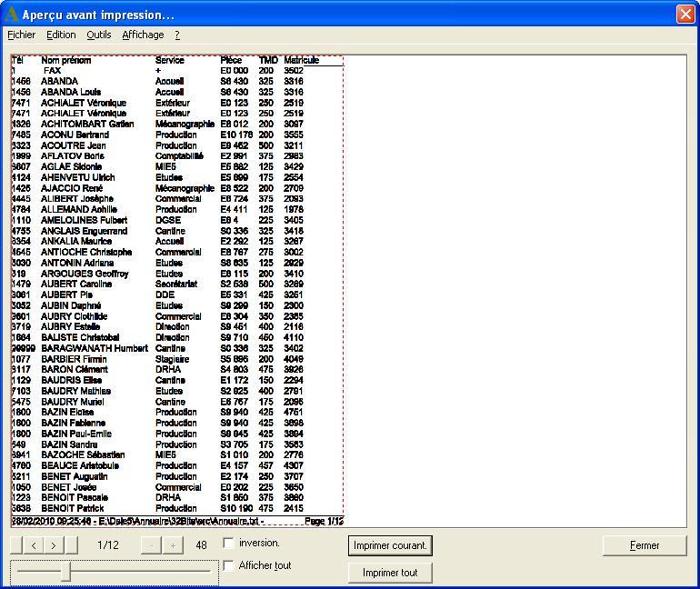Check the 'Afficher tout' checkbox
Viewport: 700px width, 589px height.
pyautogui.click(x=228, y=565)
